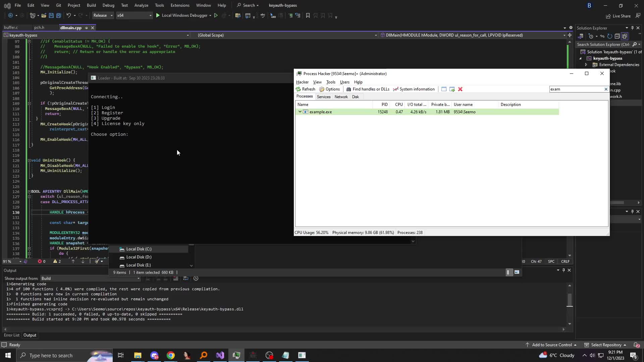The height and width of the screenshot is (362, 644).
Task: Click the Undo arrow in Visual Studio toolbar
Action: (x=68, y=15)
